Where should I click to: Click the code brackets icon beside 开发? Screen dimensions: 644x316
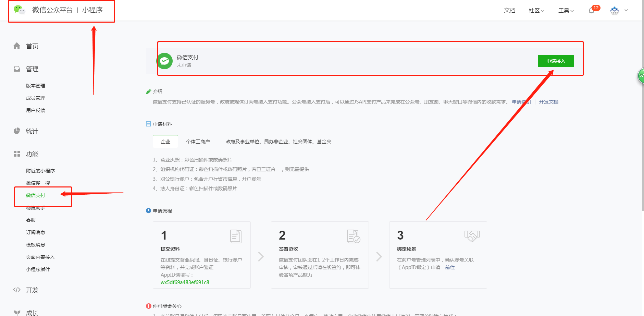[17, 290]
